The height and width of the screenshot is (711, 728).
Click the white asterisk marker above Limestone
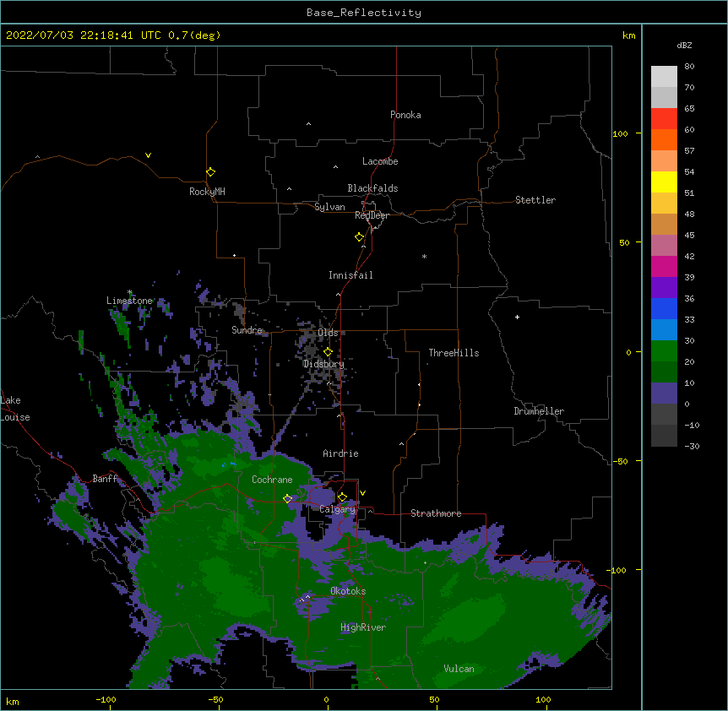pos(129,292)
